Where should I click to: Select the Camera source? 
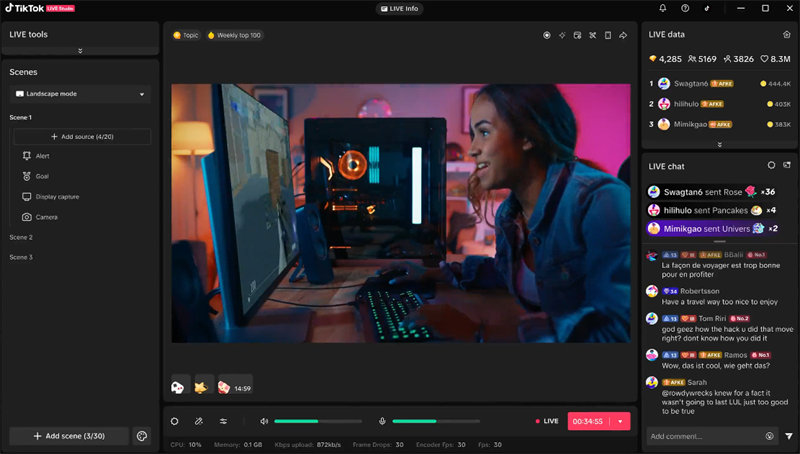[x=40, y=217]
